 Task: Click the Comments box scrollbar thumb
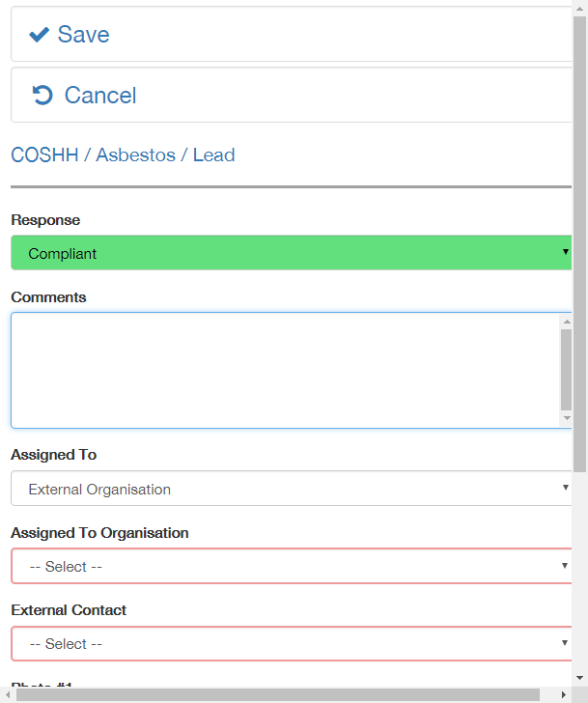(567, 369)
